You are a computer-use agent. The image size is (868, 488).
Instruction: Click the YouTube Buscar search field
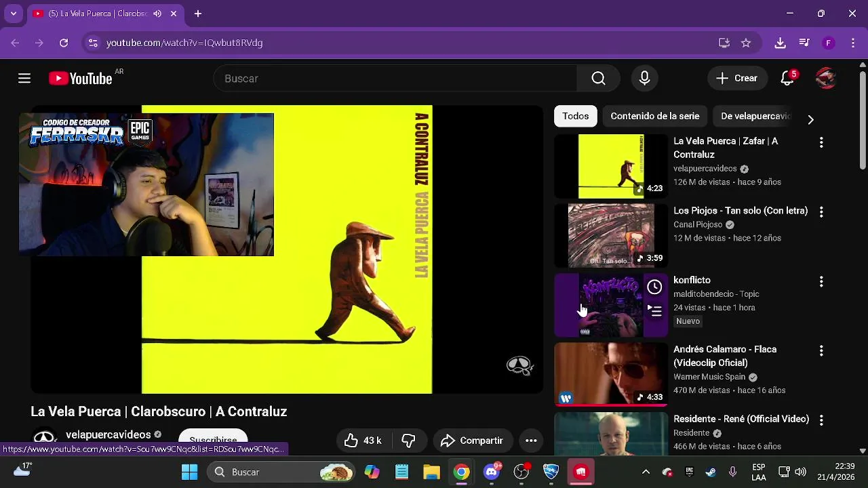coord(395,79)
